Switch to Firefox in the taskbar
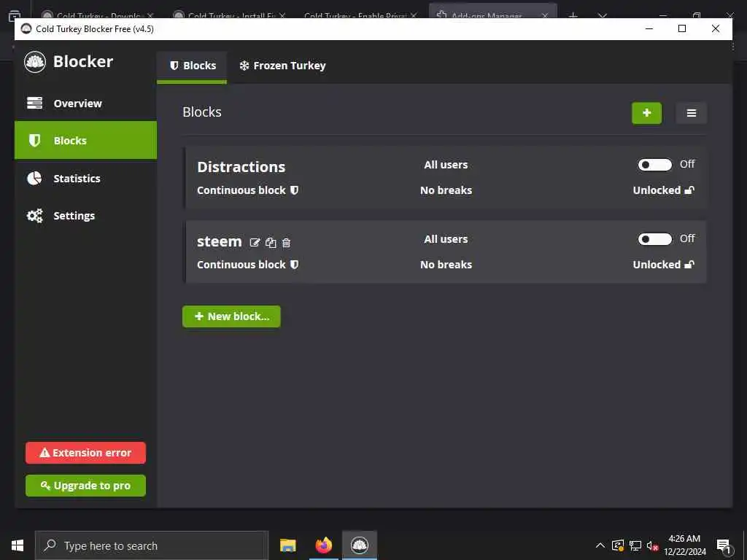The image size is (747, 560). tap(324, 545)
